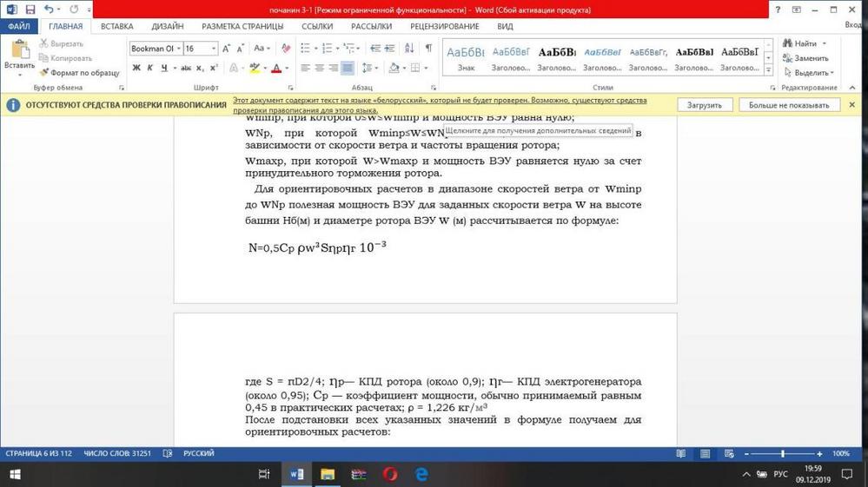
Task: Click the Sort A-Z paragraph icon
Action: point(409,49)
